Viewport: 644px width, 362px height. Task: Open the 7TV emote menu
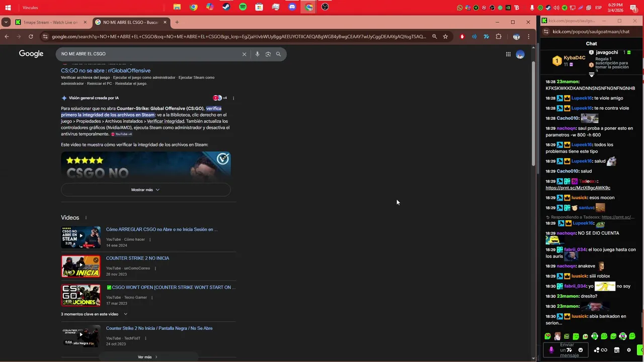click(570, 350)
